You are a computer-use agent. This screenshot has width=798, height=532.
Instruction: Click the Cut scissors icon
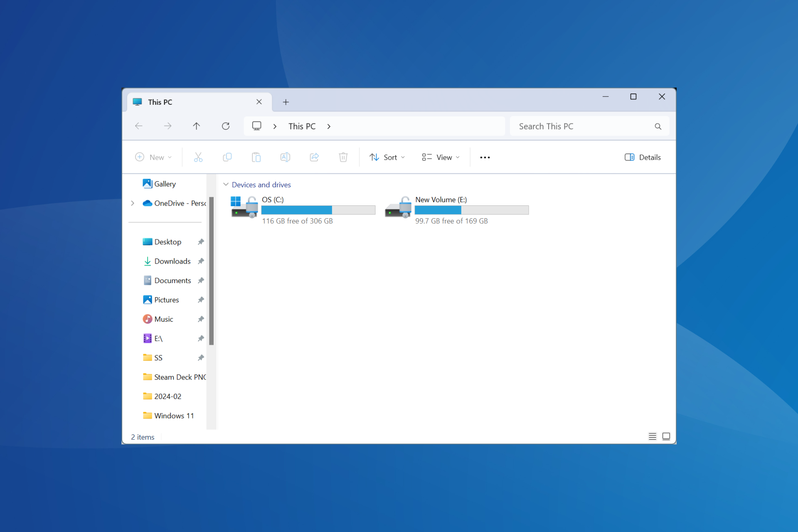tap(198, 157)
